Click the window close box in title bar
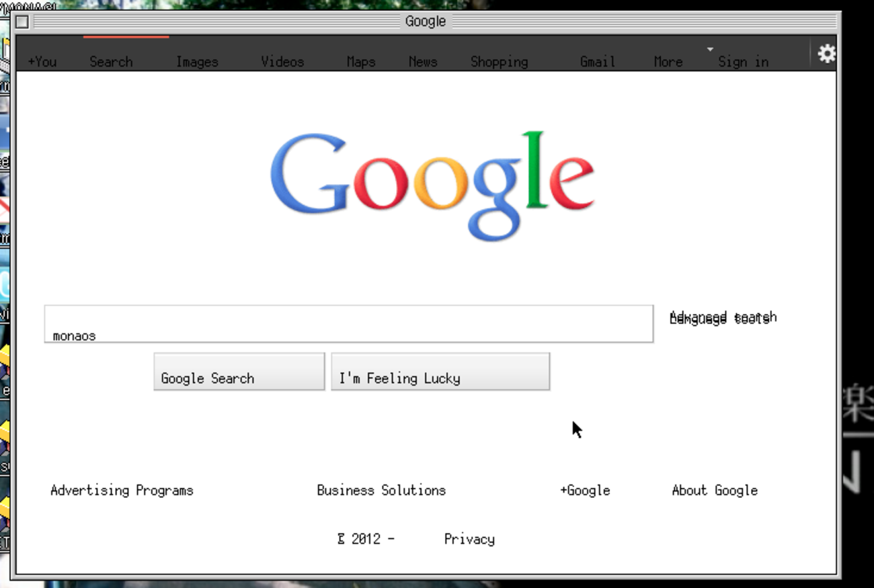 [22, 22]
